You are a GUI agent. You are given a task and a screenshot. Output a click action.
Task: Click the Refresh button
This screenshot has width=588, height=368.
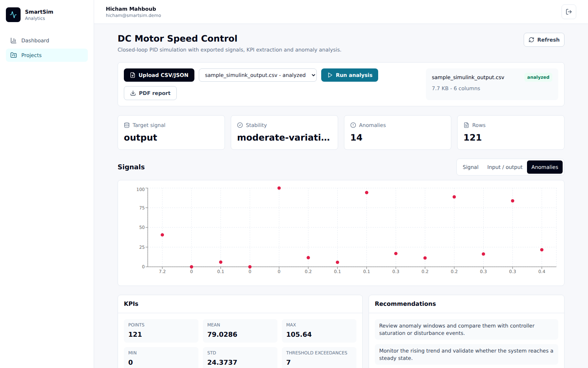(x=544, y=40)
